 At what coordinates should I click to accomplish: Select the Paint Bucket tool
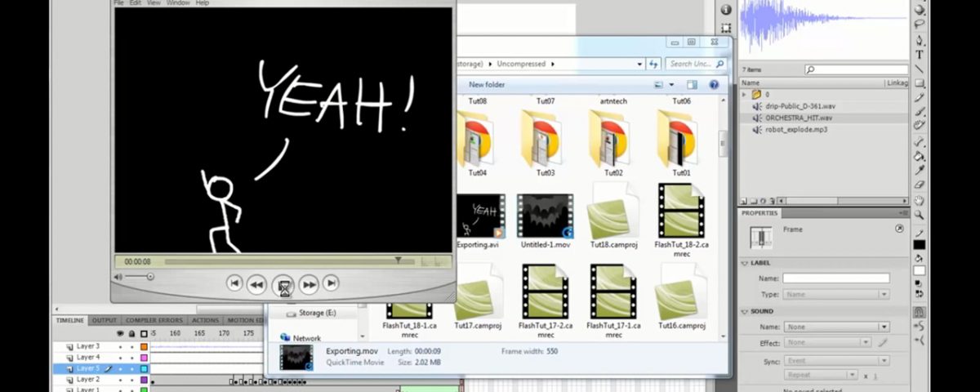tap(920, 156)
